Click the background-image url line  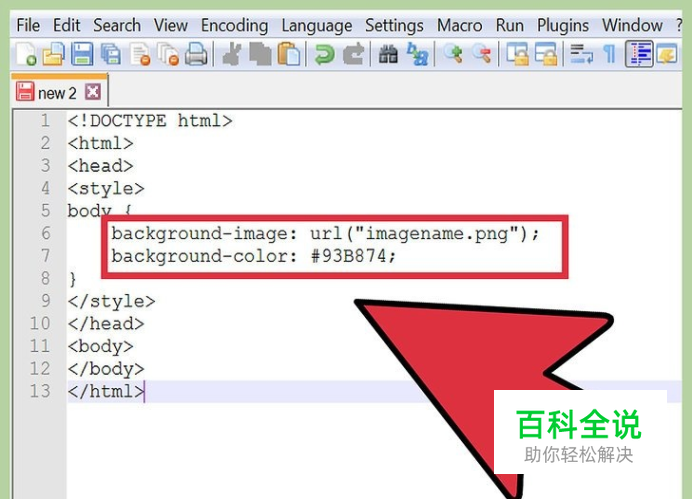[x=325, y=234]
